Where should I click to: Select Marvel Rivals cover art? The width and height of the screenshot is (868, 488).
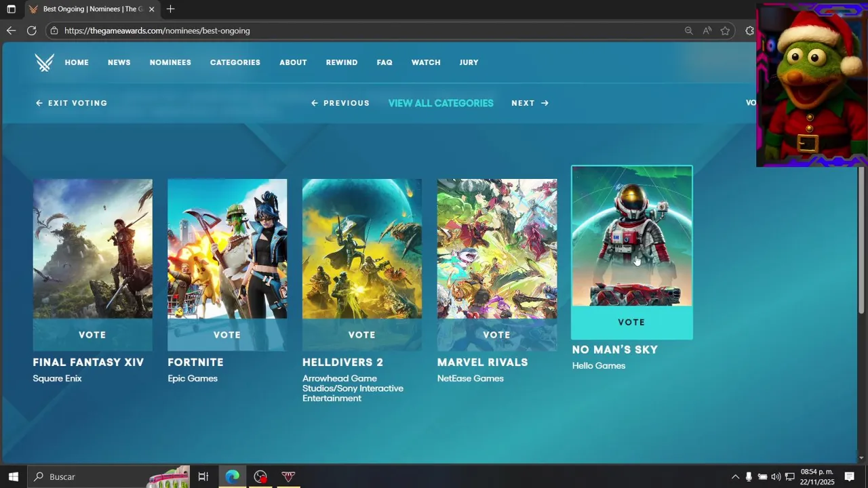point(496,249)
